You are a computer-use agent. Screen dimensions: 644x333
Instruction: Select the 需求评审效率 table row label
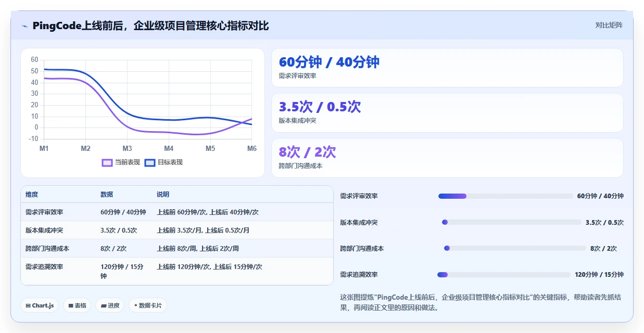44,212
